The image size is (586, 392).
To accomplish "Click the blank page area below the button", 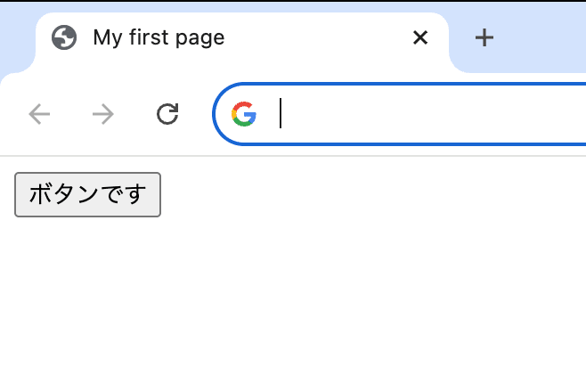I will click(293, 303).
